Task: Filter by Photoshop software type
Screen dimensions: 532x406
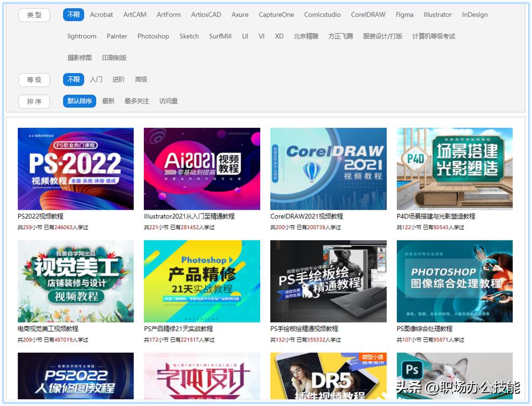Action: tap(153, 37)
